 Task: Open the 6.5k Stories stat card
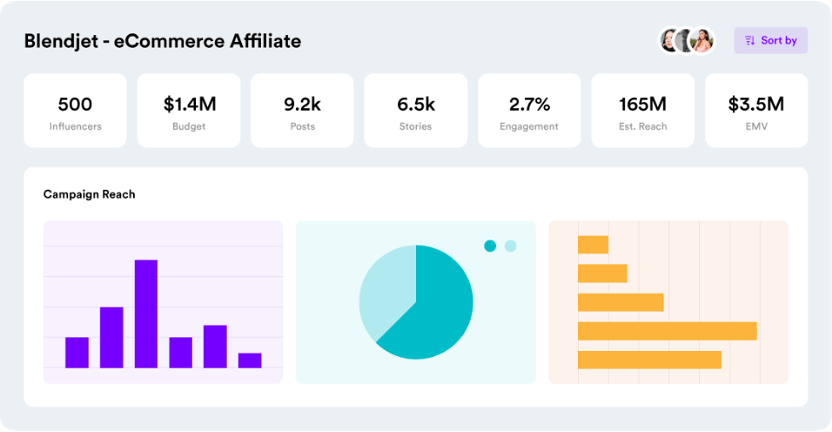(x=416, y=110)
